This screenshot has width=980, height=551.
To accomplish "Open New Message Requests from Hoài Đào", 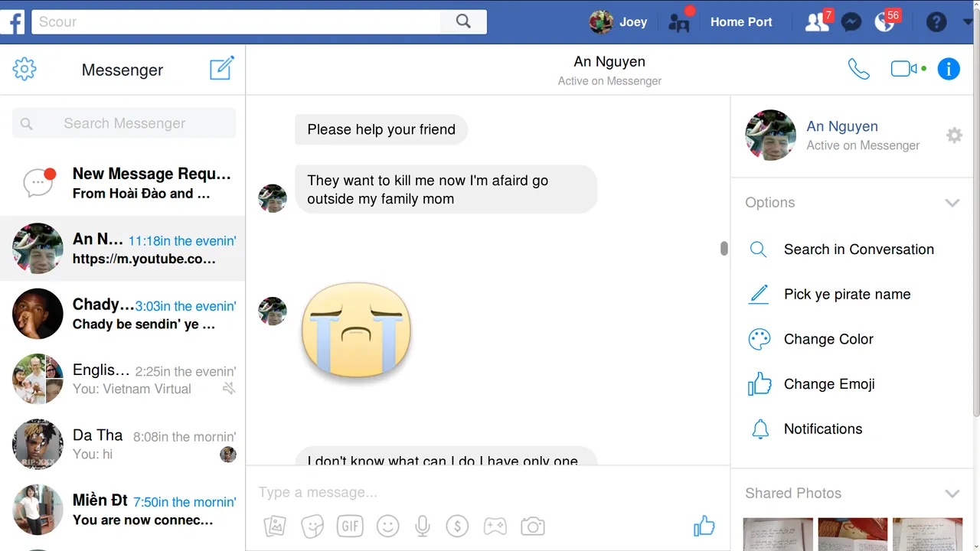I will 122,183.
